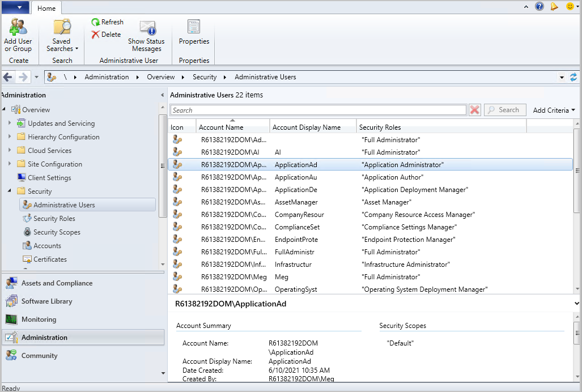This screenshot has width=582, height=392.
Task: Select the Security Scopes node
Action: [x=57, y=232]
